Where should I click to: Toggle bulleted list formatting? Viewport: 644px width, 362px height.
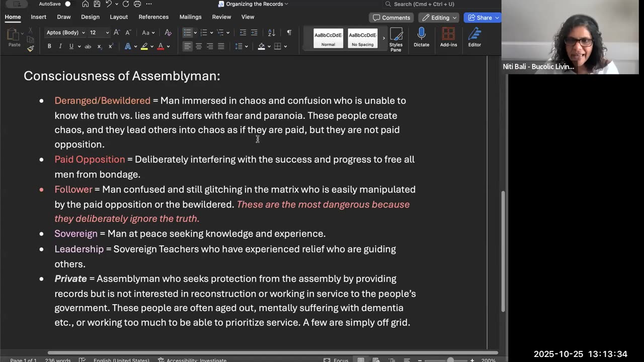187,33
